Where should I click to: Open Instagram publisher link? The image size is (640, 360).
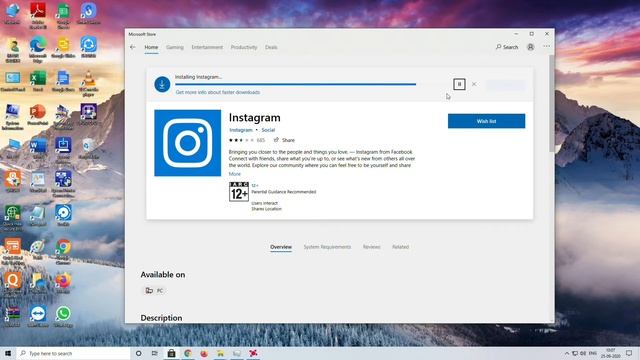click(241, 130)
